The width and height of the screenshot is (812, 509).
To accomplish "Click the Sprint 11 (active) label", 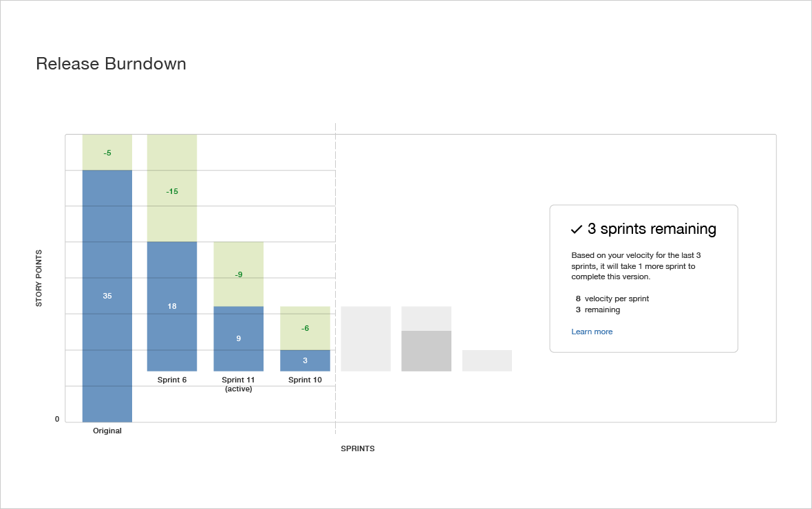I will [238, 385].
